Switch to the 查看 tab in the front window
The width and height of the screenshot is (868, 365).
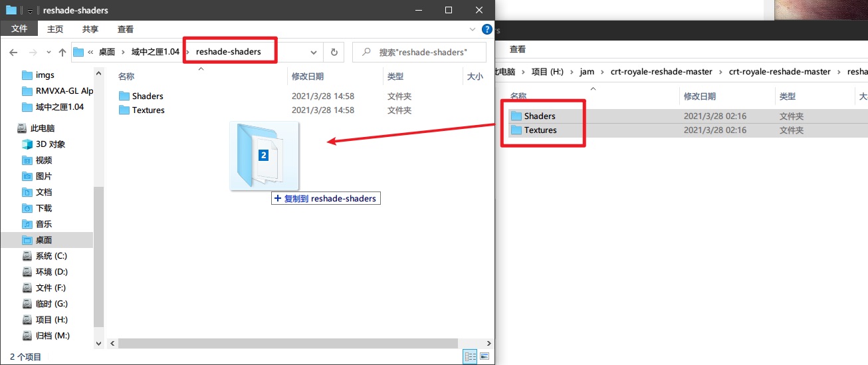126,29
